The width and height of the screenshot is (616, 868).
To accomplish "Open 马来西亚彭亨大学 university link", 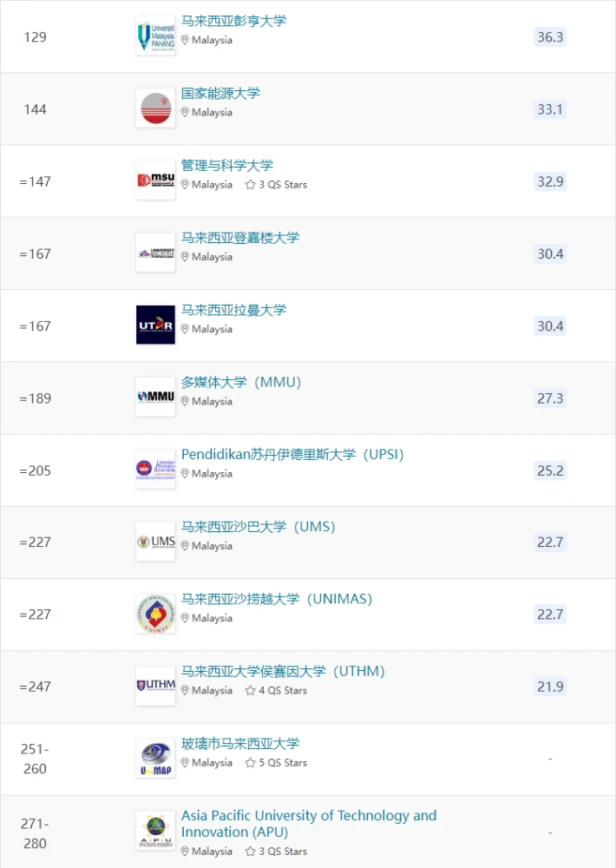I will (233, 21).
